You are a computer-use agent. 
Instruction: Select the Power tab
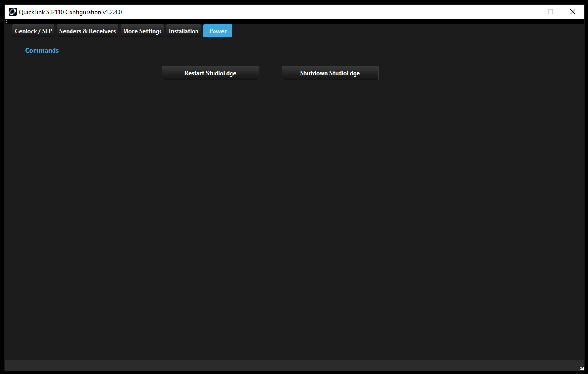coord(218,31)
